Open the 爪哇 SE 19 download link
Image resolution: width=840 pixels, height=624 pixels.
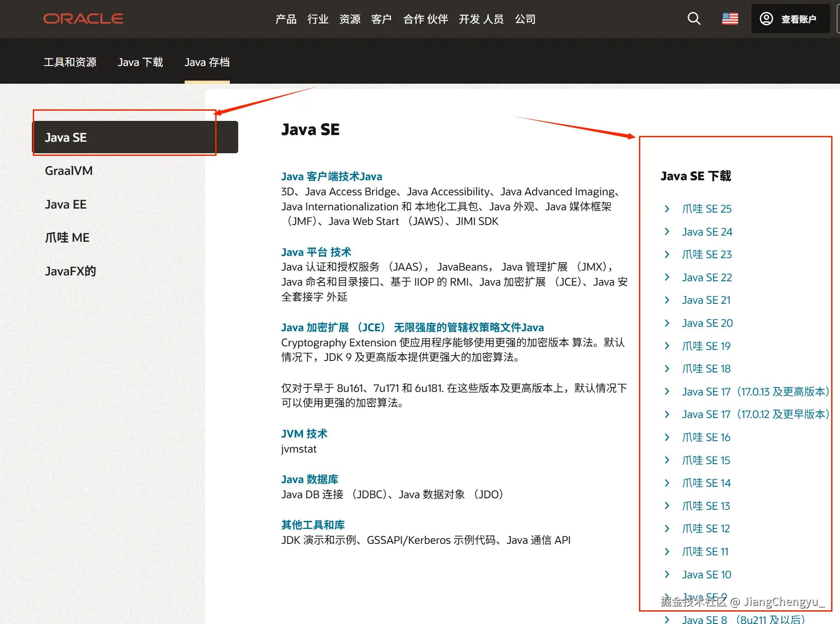pos(706,346)
